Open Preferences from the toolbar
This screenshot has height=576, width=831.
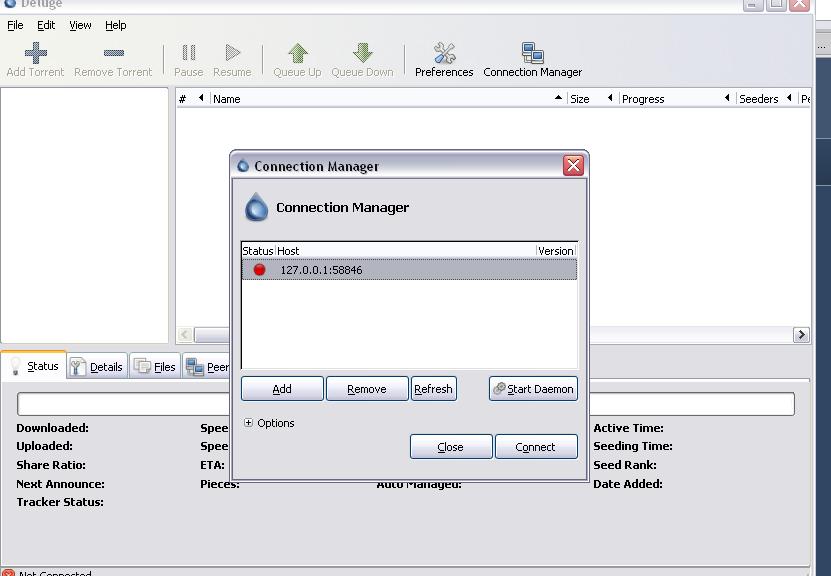click(x=444, y=60)
